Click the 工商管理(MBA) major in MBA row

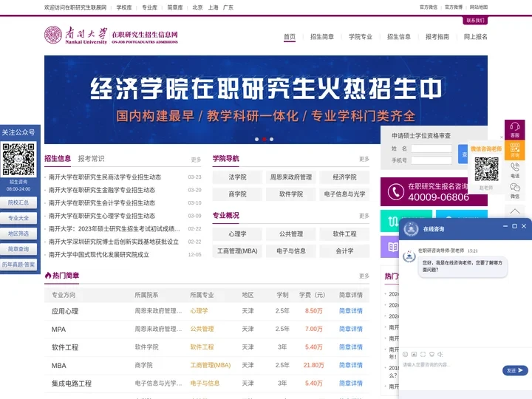(211, 365)
